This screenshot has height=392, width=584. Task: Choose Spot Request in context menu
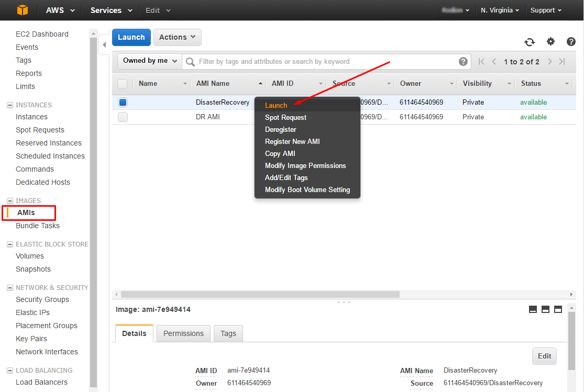point(285,118)
